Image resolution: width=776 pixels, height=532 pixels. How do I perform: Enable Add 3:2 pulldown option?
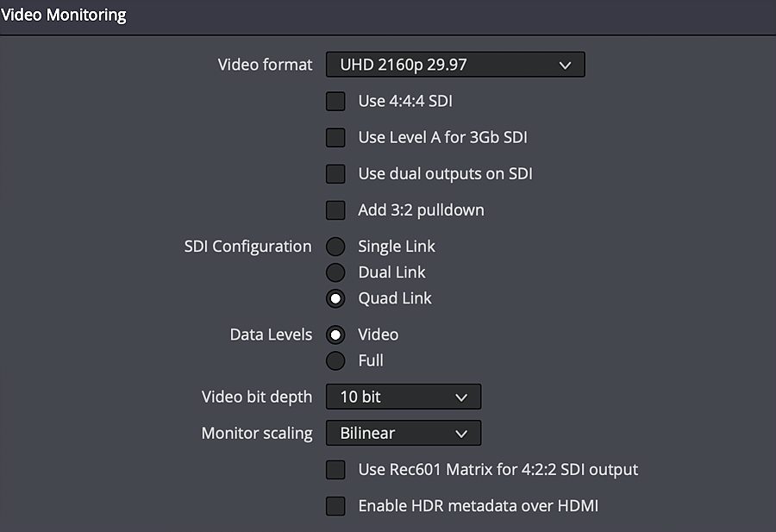[x=335, y=210]
